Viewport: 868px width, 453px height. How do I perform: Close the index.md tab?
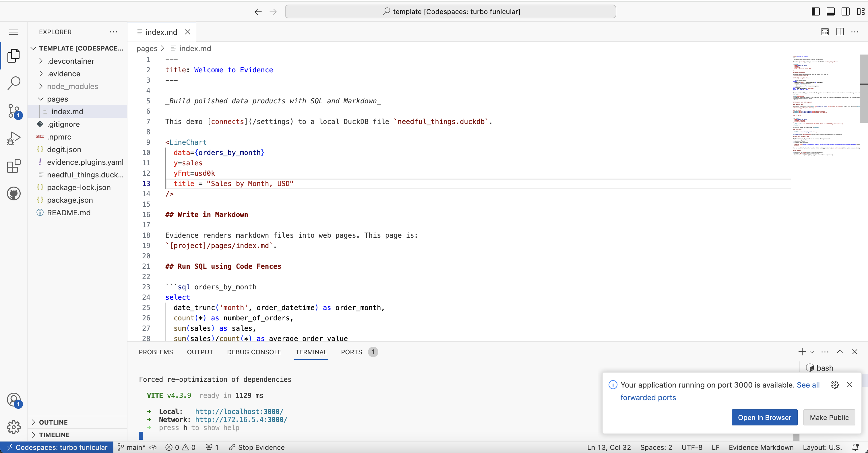pos(188,32)
